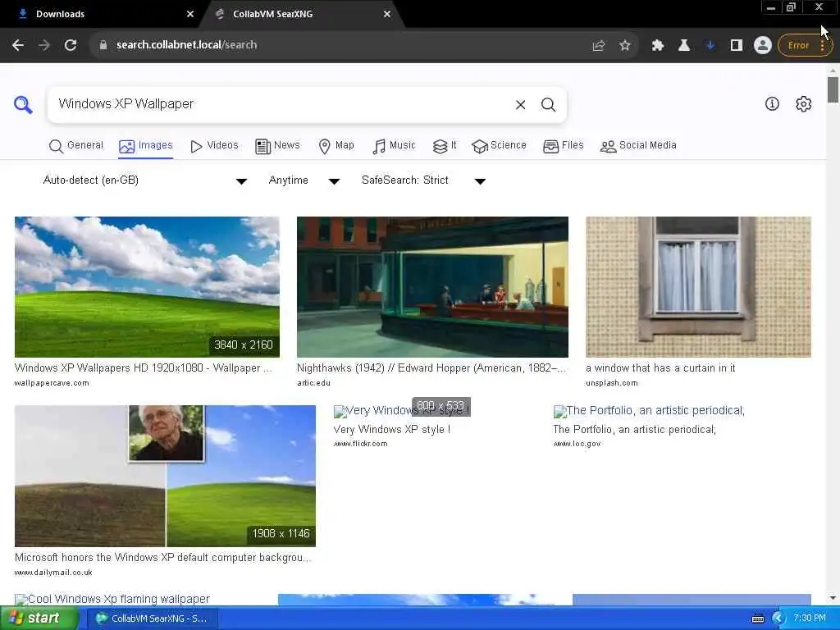Click the artic.edu source text
Viewport: 840px width, 630px height.
click(313, 383)
